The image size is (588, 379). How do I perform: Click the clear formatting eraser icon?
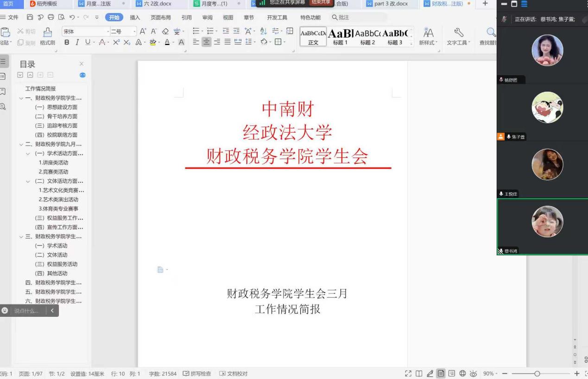165,32
